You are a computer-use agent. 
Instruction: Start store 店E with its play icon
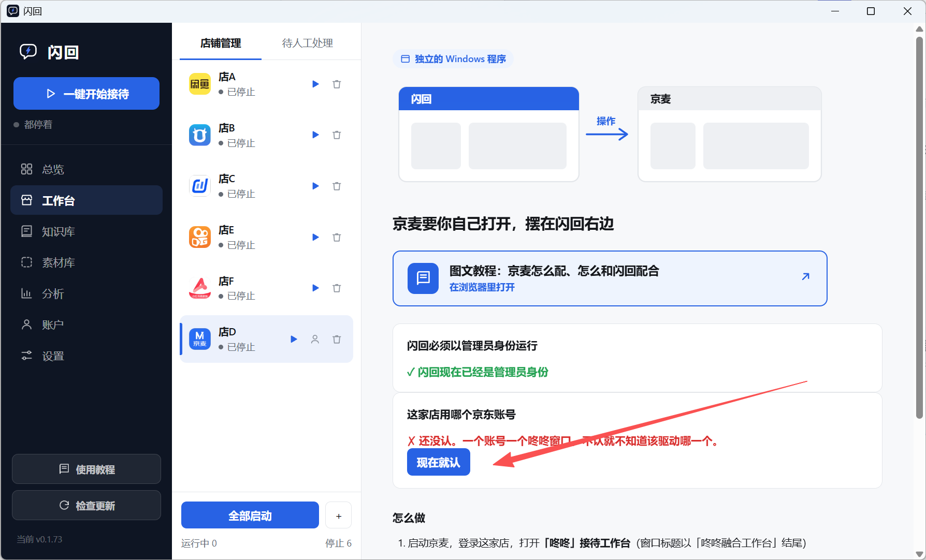pyautogui.click(x=315, y=237)
